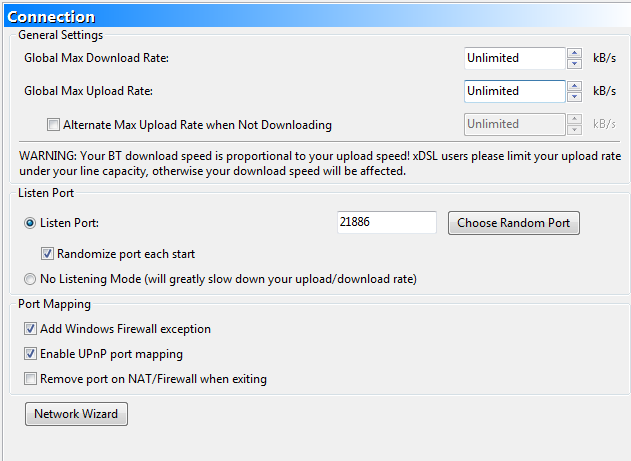The image size is (631, 461).
Task: Enable Alternate Max Upload Rate when Not Downloading
Action: coord(54,126)
